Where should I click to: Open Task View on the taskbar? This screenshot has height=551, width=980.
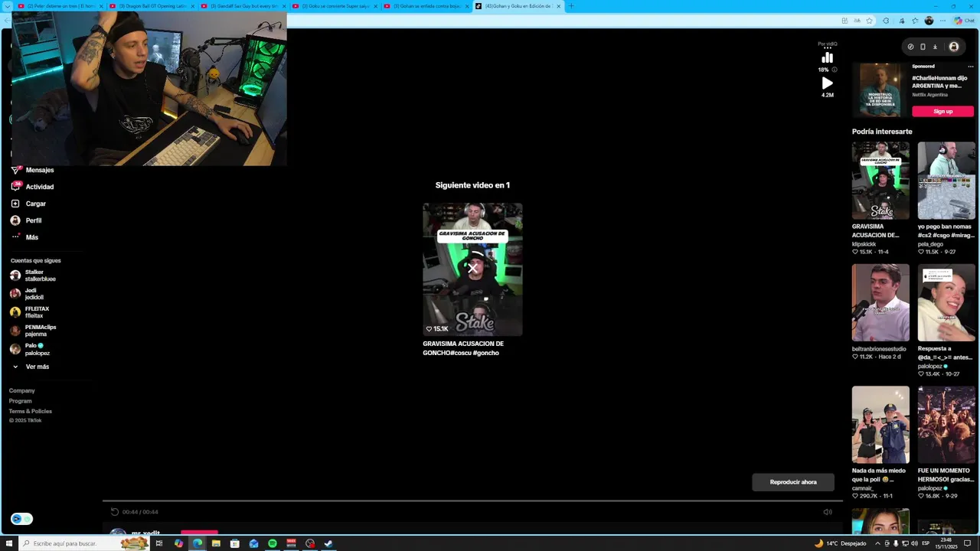point(159,543)
